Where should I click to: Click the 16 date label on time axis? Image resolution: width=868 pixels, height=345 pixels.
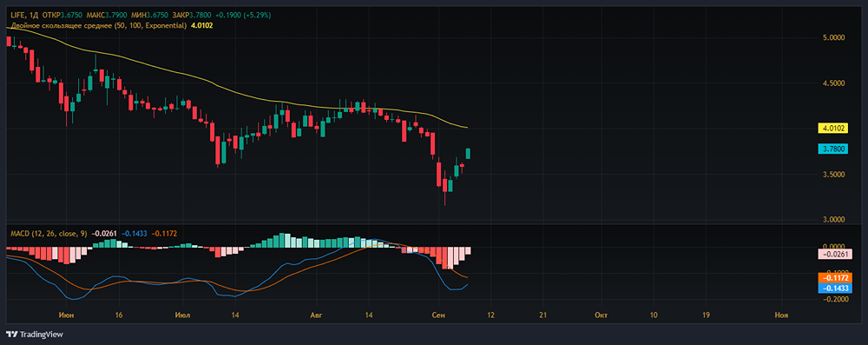point(119,315)
